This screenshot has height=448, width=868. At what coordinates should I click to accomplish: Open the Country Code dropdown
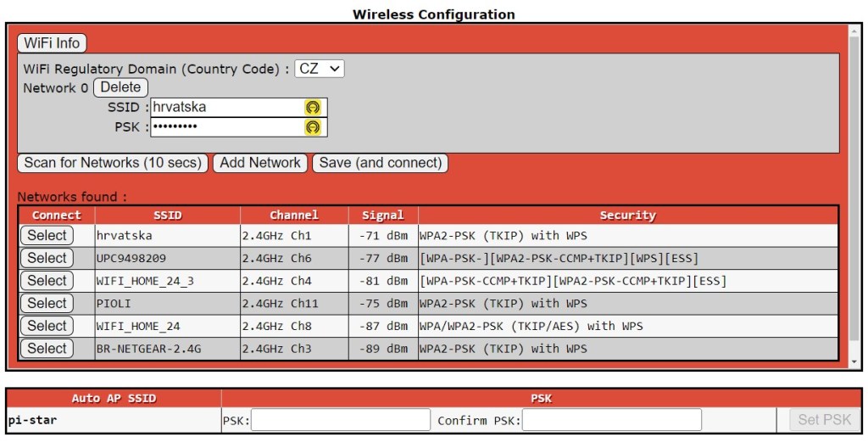coord(320,69)
